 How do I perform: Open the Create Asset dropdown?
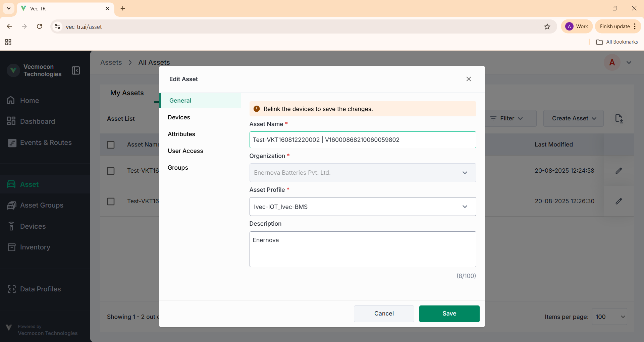click(573, 118)
